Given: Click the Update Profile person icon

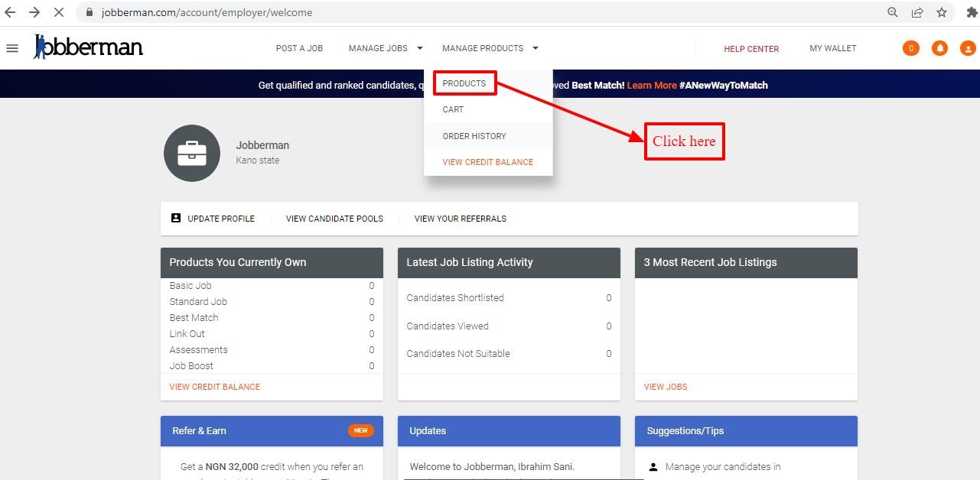Looking at the screenshot, I should click(x=176, y=218).
